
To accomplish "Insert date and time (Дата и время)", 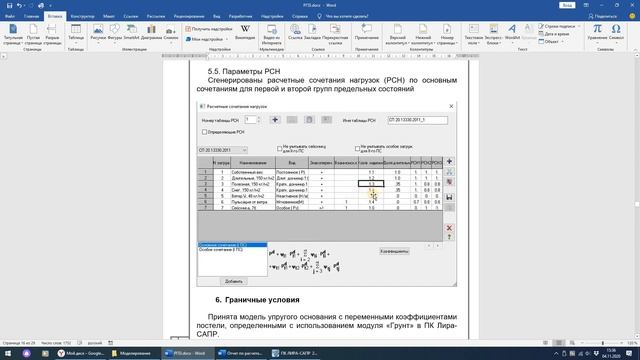I will click(554, 34).
